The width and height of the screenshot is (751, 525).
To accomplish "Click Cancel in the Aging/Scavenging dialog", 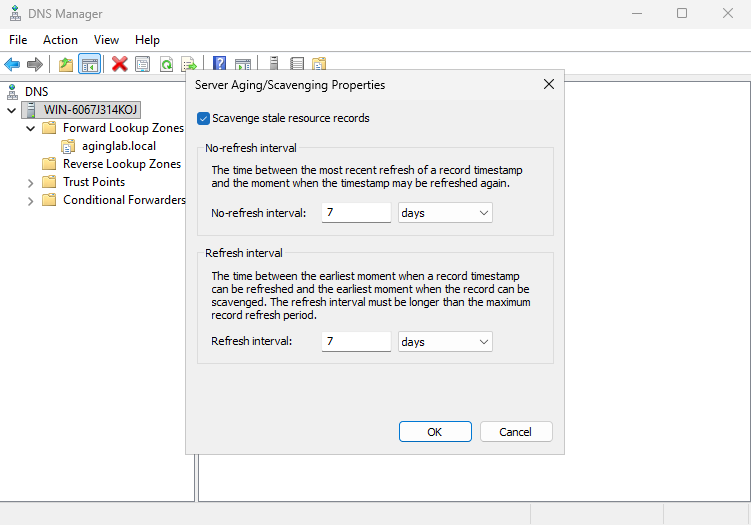I will click(516, 432).
